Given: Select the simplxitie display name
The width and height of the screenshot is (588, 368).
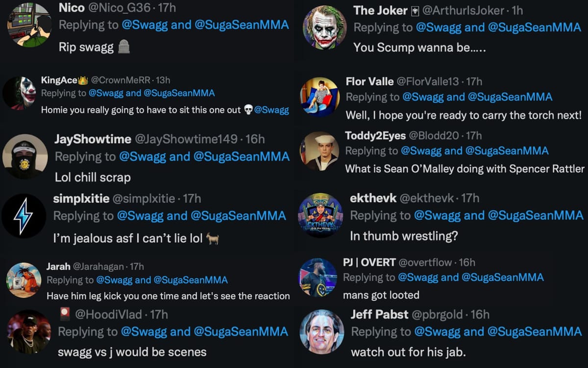Looking at the screenshot, I should (x=81, y=199).
